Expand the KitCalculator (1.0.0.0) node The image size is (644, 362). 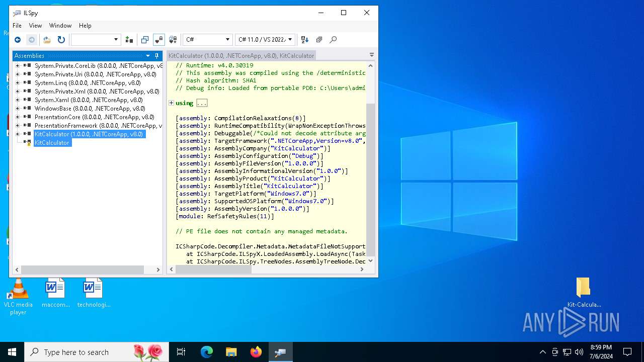pyautogui.click(x=18, y=134)
